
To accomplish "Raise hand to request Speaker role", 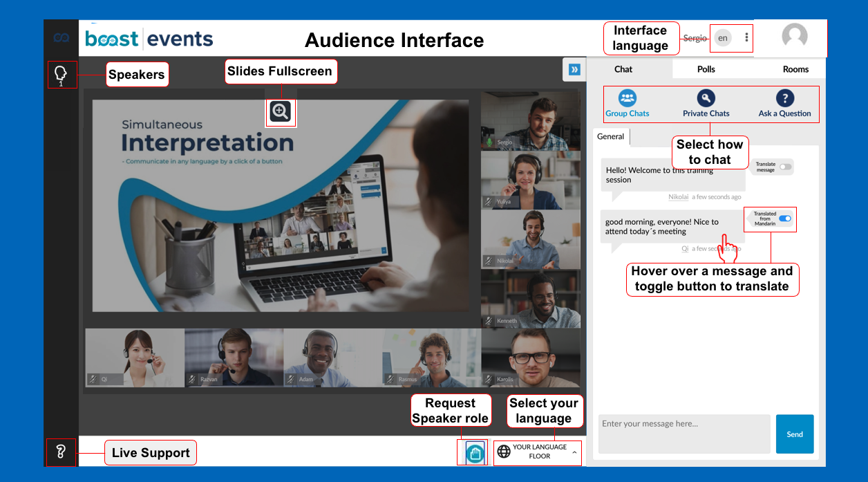I will point(475,453).
